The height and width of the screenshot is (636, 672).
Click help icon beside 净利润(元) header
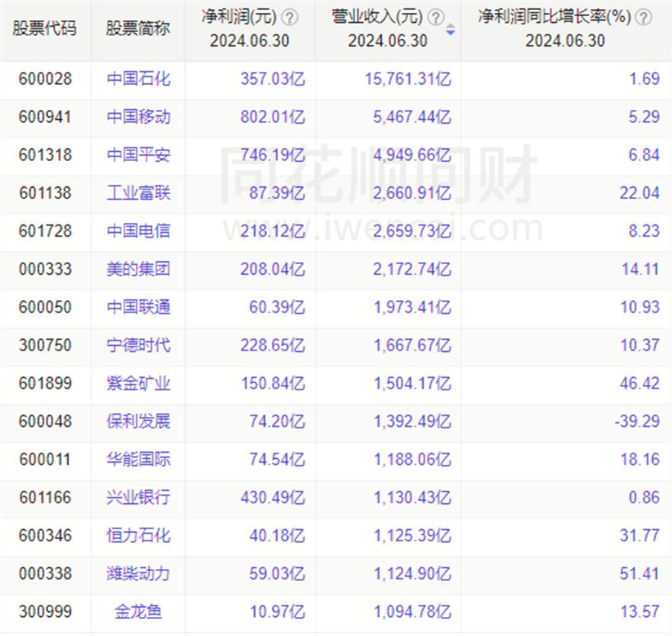click(290, 18)
